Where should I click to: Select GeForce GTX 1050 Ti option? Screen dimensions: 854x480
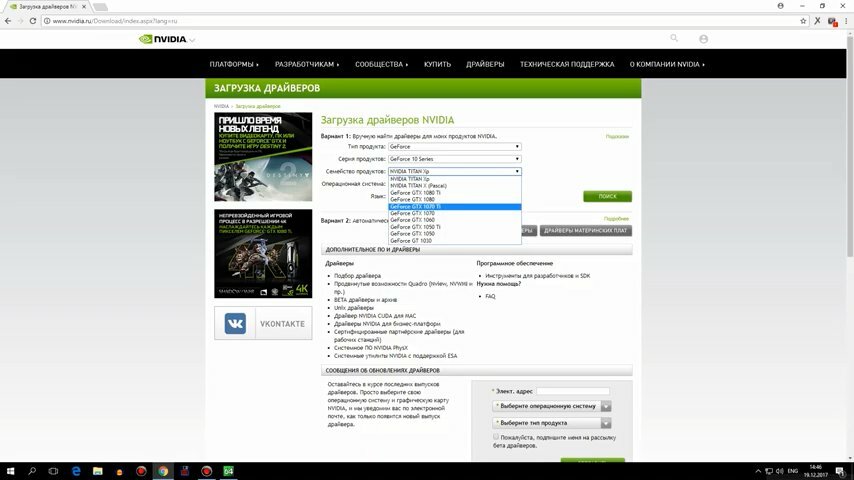coord(455,227)
